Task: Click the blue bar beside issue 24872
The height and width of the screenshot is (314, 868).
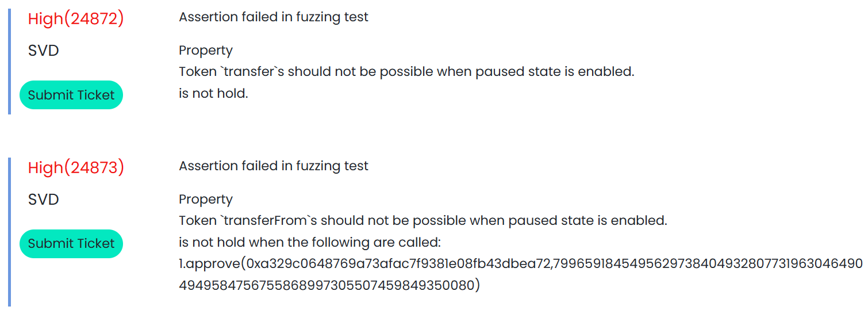Action: 9,61
